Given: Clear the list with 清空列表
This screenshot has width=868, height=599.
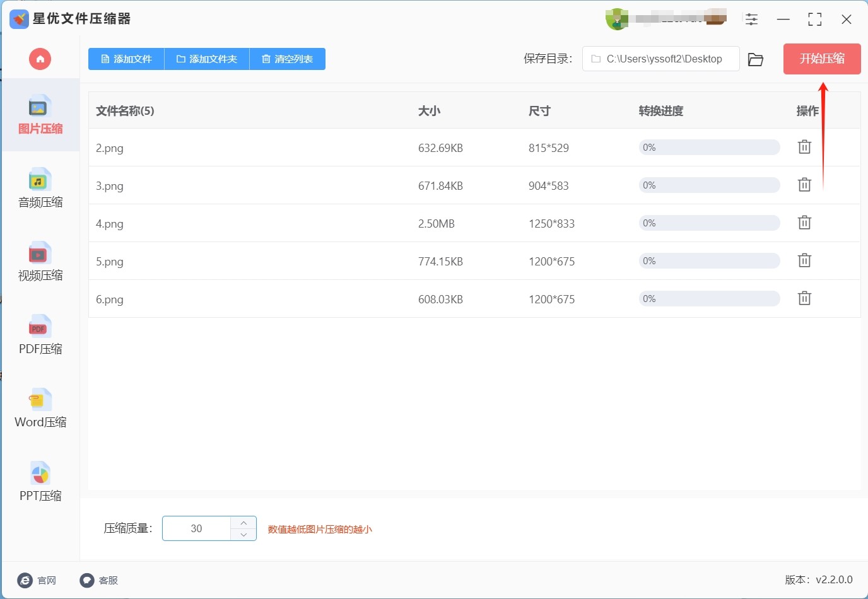Looking at the screenshot, I should 288,59.
